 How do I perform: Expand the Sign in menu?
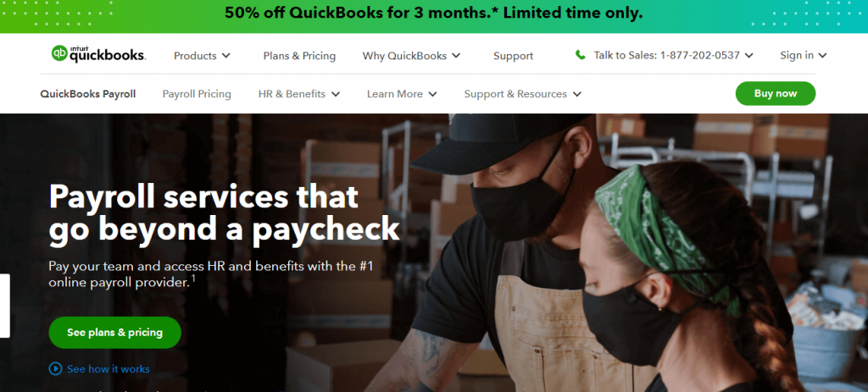804,55
